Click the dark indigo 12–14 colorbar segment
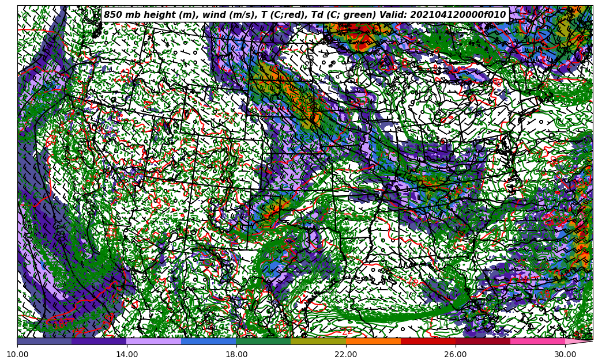This screenshot has width=598, height=364. click(x=99, y=341)
